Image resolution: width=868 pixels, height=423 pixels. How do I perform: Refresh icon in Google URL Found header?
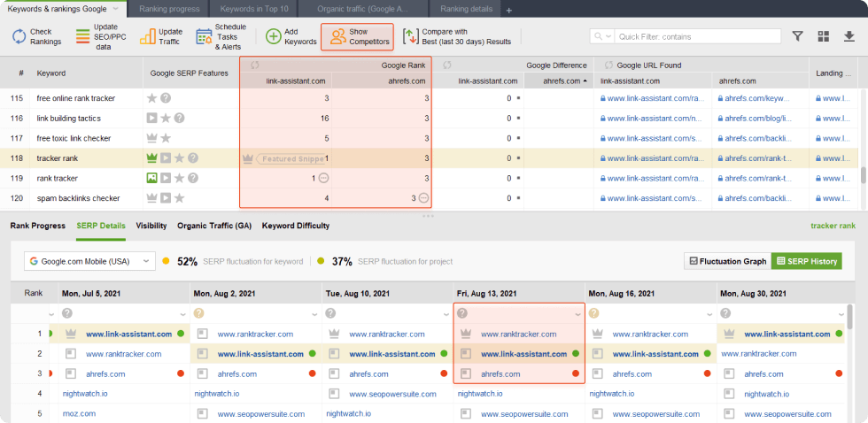point(609,65)
